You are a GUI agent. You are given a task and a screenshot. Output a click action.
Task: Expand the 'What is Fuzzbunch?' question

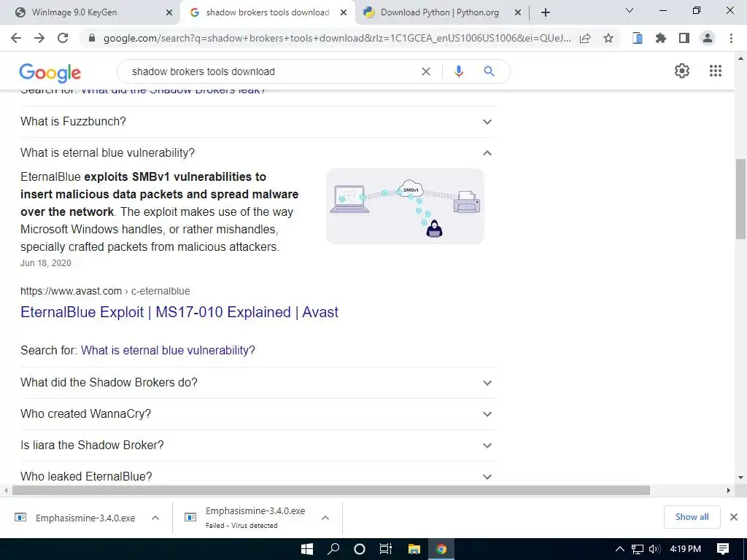pos(258,122)
